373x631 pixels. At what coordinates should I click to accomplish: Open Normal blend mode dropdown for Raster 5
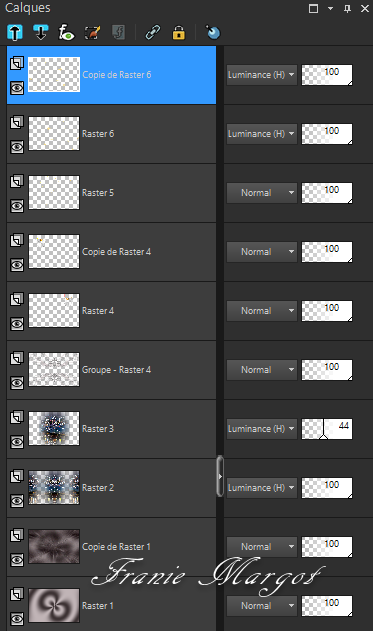point(262,193)
